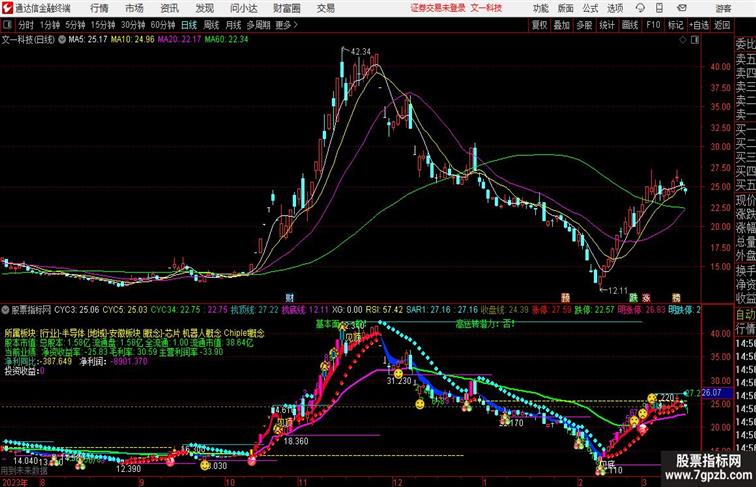
Task: Switch to the 1分钟 period tab
Action: point(50,25)
